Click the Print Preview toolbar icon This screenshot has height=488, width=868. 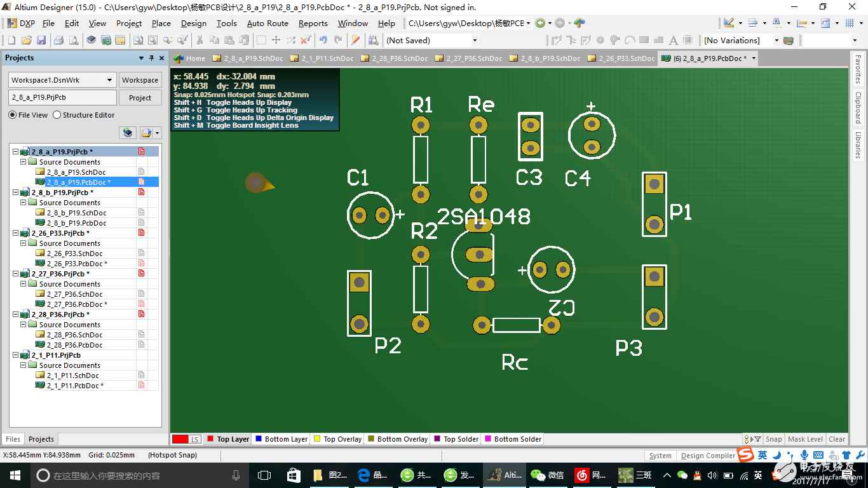click(x=74, y=40)
